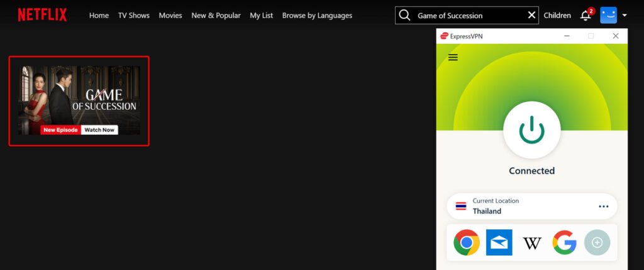Click the Netflix logo
644x270 pixels.
tap(42, 15)
